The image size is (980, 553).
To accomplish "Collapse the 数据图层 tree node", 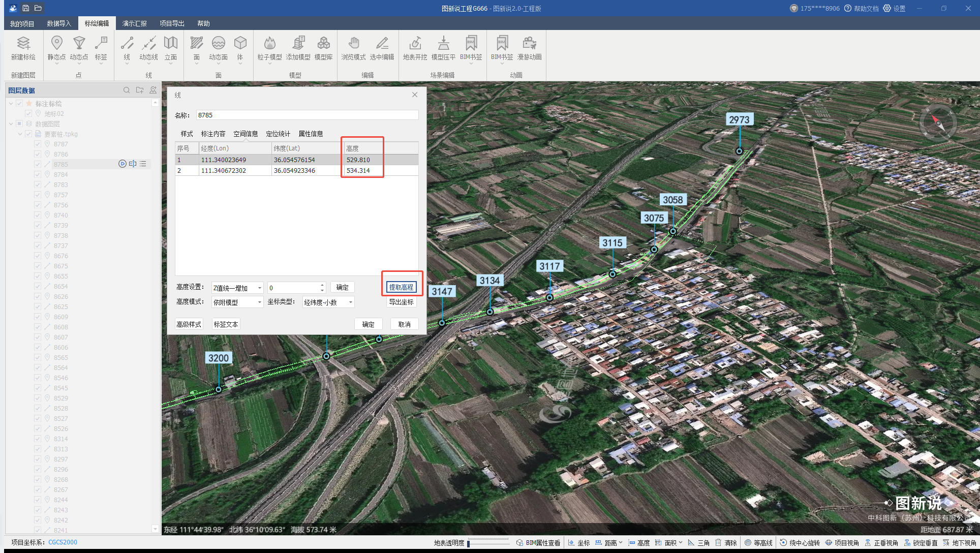I will 11,124.
